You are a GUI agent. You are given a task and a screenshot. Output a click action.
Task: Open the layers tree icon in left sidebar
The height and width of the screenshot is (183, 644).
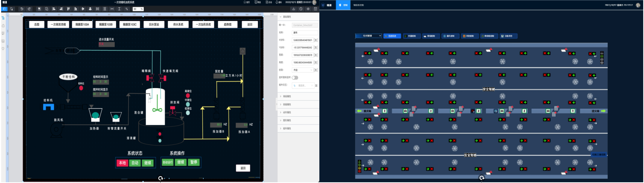tap(3, 18)
